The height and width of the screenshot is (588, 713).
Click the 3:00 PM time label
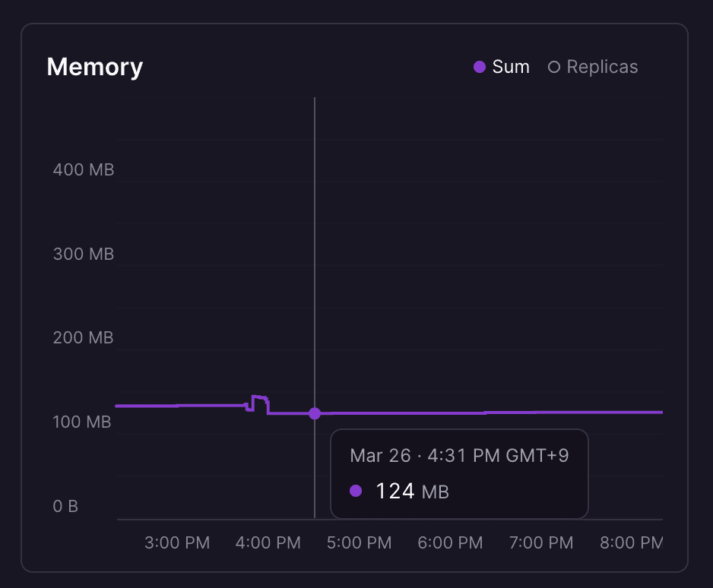click(177, 542)
